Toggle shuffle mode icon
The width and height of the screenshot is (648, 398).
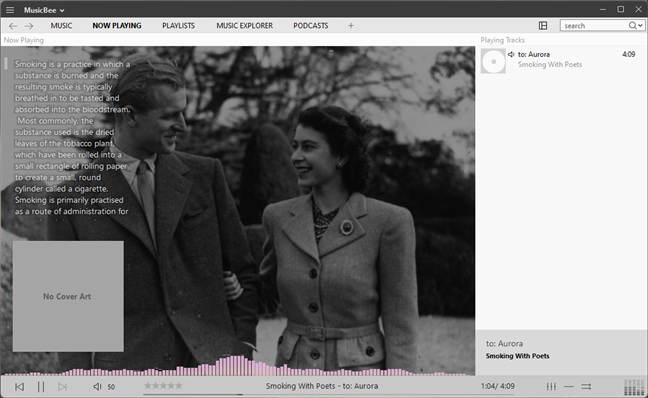(x=586, y=386)
